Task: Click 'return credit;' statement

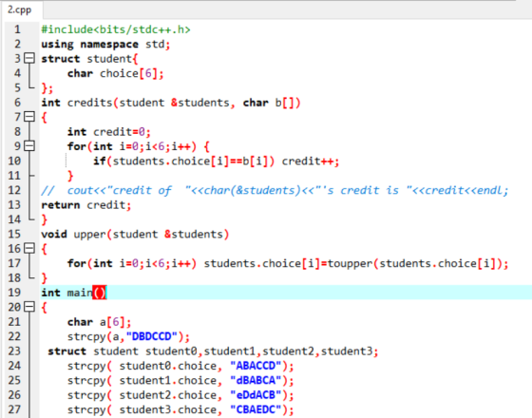Action: [x=85, y=205]
